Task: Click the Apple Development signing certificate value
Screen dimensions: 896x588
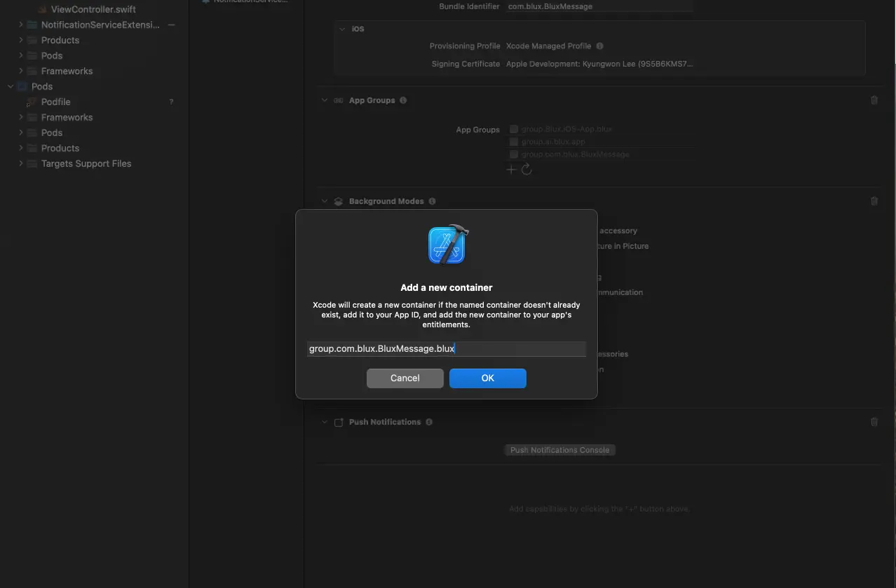Action: point(599,64)
